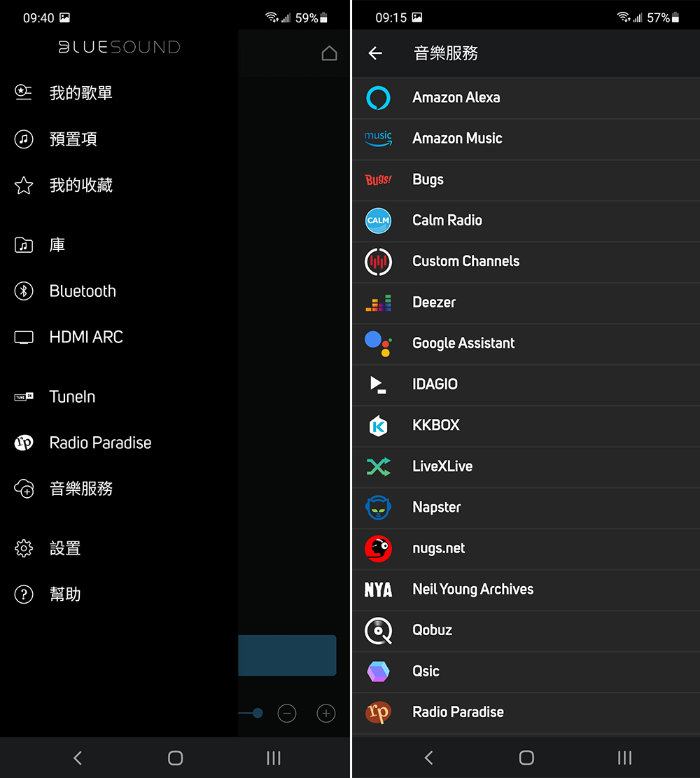Open the TuneIn logo icon
Image resolution: width=700 pixels, height=778 pixels.
(23, 396)
